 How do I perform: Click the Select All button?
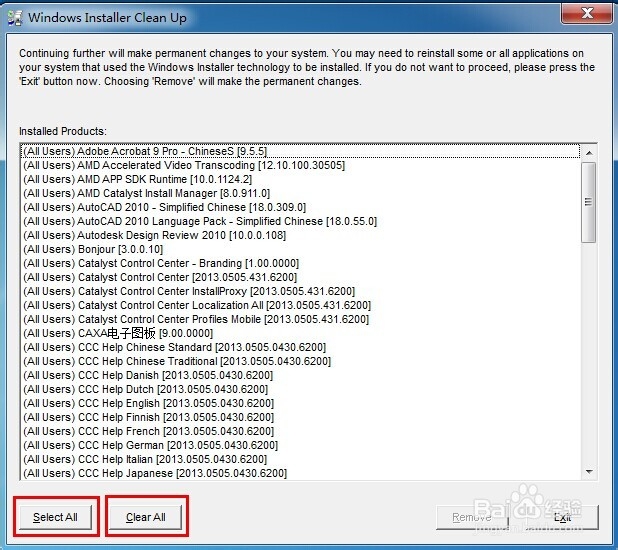pos(56,517)
